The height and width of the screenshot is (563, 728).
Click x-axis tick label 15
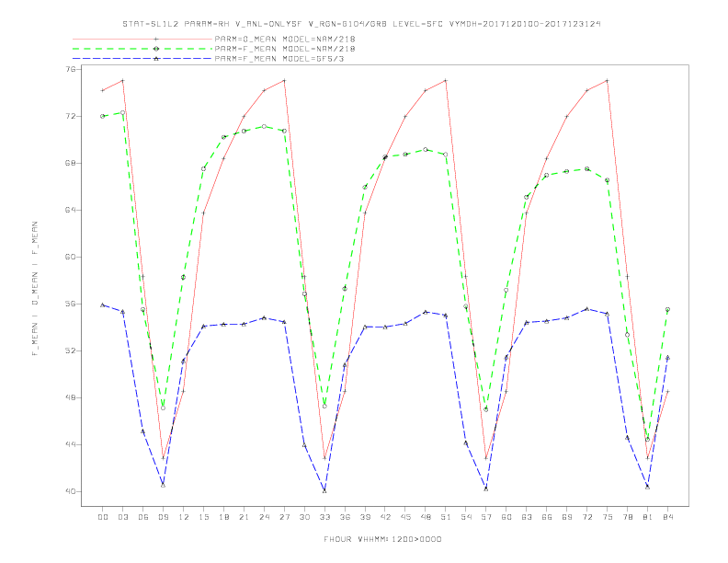203,517
